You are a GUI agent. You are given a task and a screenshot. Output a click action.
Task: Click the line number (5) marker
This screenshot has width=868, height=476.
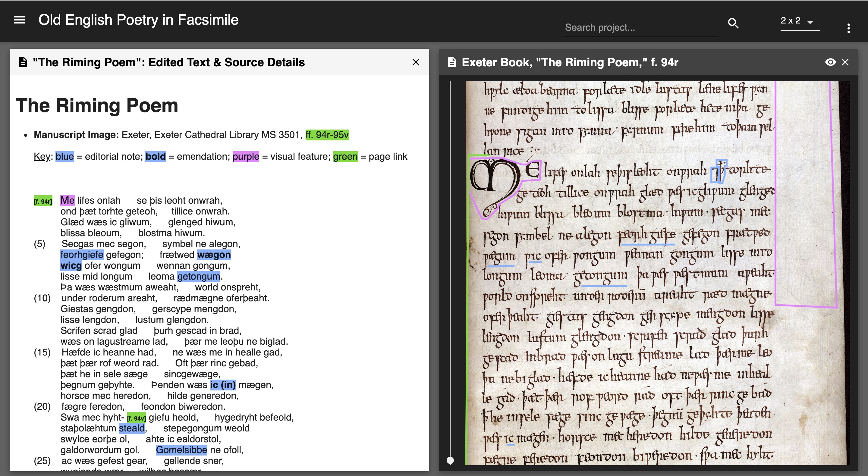[x=39, y=244]
